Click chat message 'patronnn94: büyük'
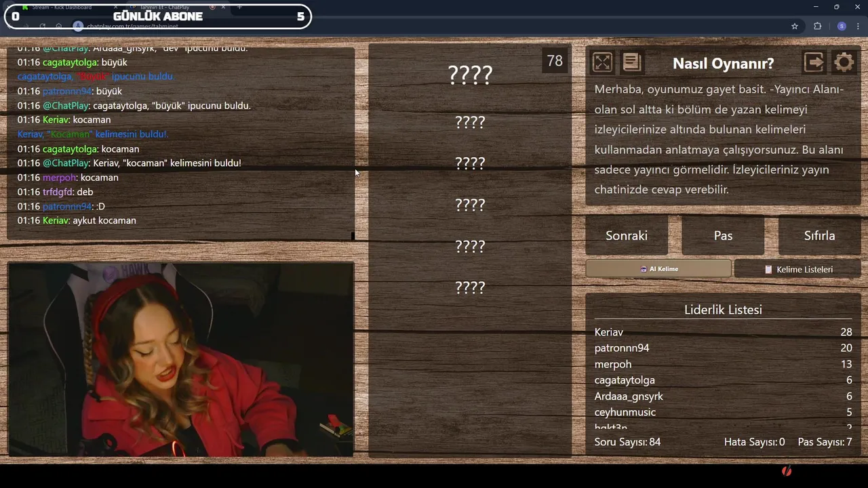The width and height of the screenshot is (868, 488). [x=69, y=91]
